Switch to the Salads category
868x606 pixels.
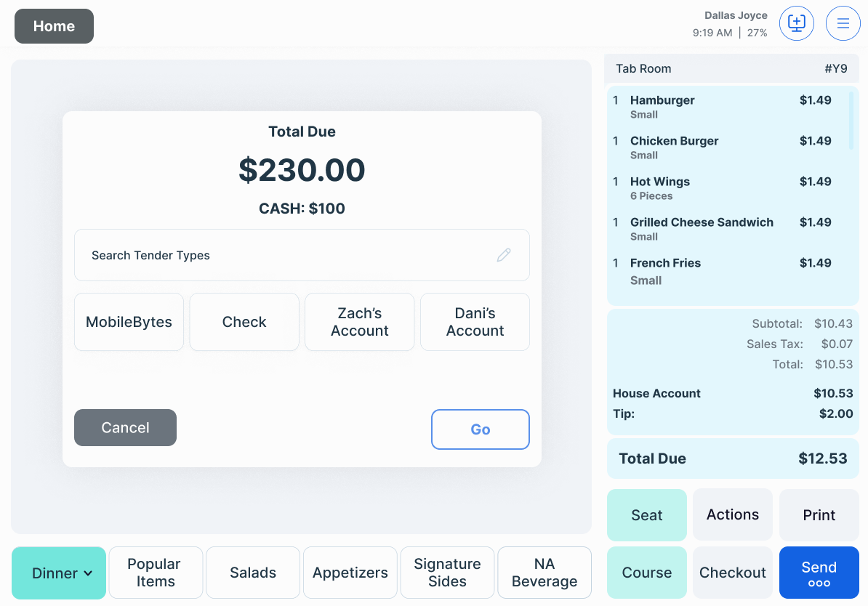(x=253, y=573)
